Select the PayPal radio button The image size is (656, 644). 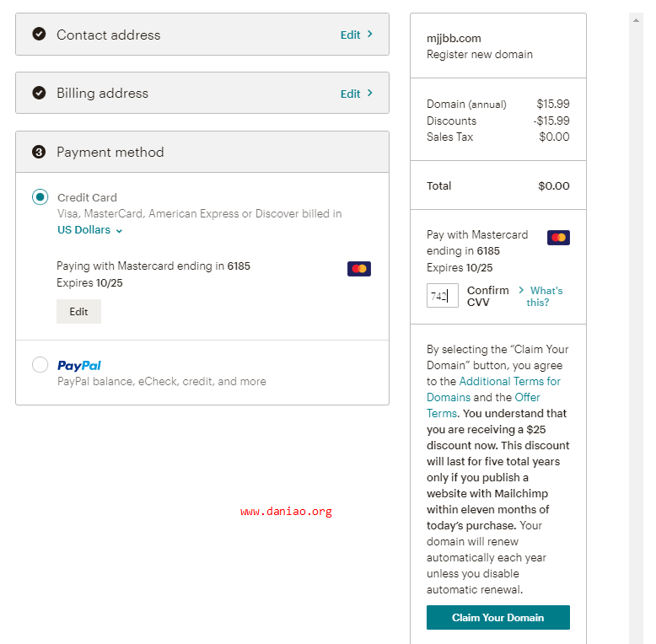40,364
